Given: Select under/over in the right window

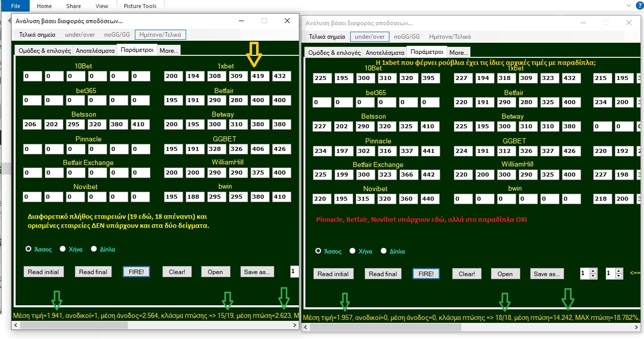Looking at the screenshot, I should coord(369,37).
